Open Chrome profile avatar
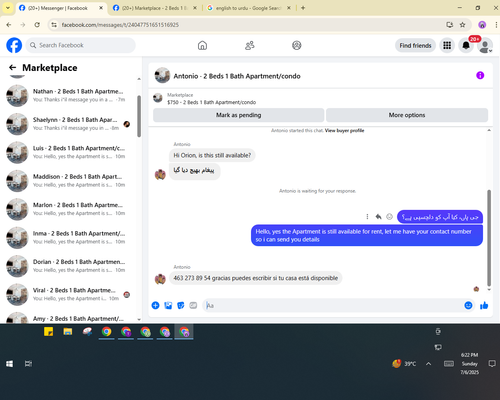The image size is (500, 400). coord(482,25)
